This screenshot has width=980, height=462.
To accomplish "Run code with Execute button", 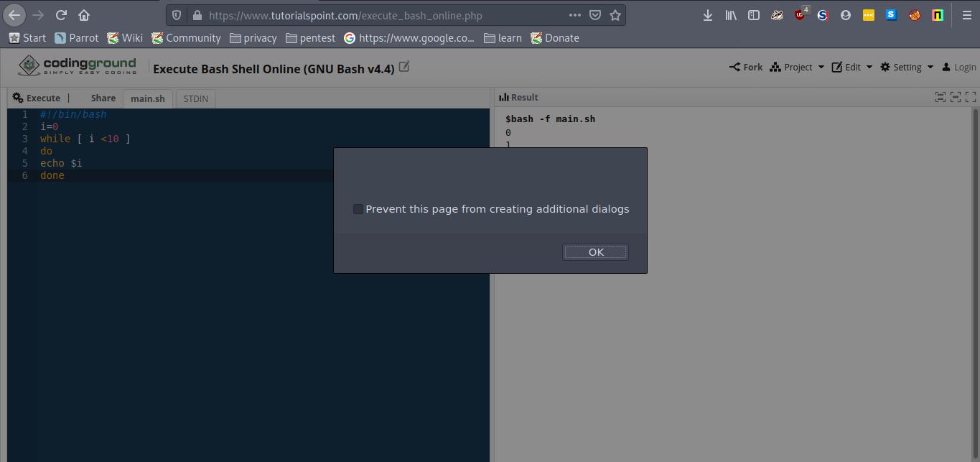I will (37, 98).
